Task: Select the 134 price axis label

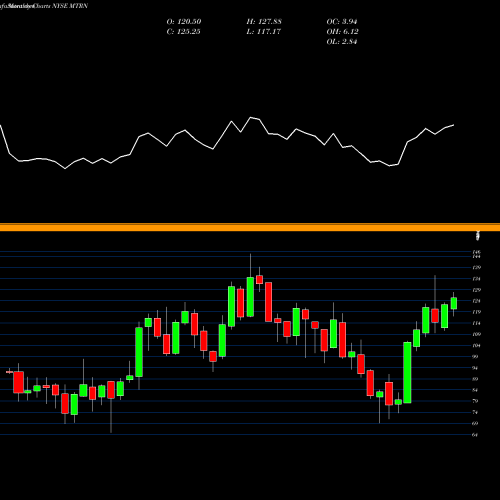Action: click(x=477, y=279)
